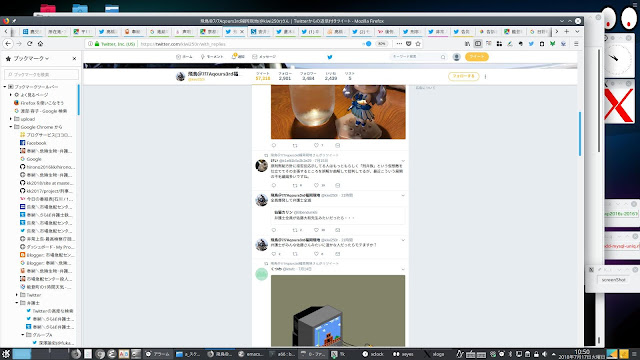Collapse the 弁護士 folder
The image size is (640, 360).
click(x=17, y=303)
